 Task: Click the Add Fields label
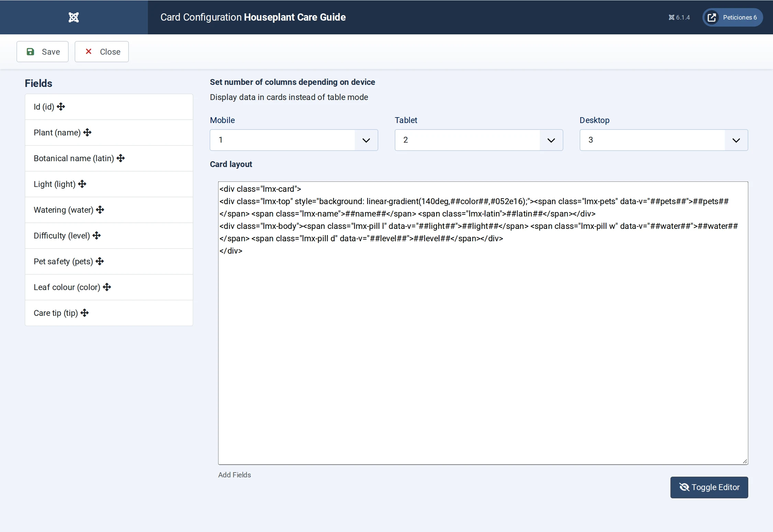point(235,475)
